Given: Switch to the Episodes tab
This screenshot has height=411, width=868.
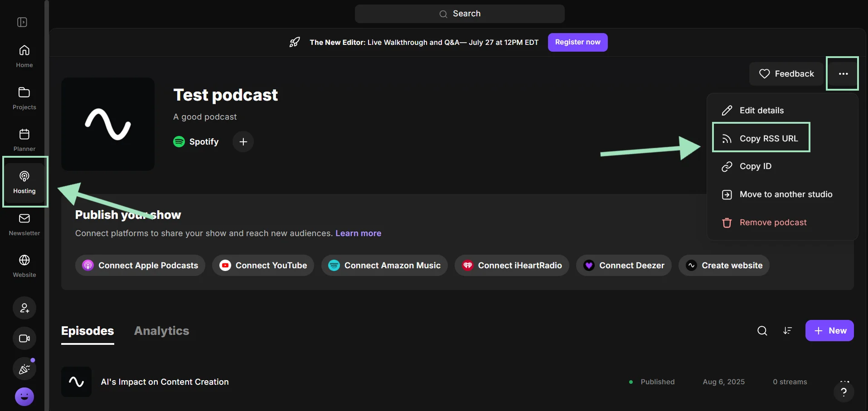Looking at the screenshot, I should click(x=87, y=331).
